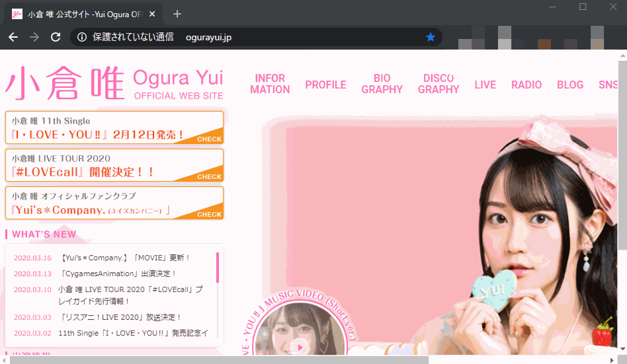Close the Yui Ogura browser tab
This screenshot has width=627, height=364.
pyautogui.click(x=152, y=14)
